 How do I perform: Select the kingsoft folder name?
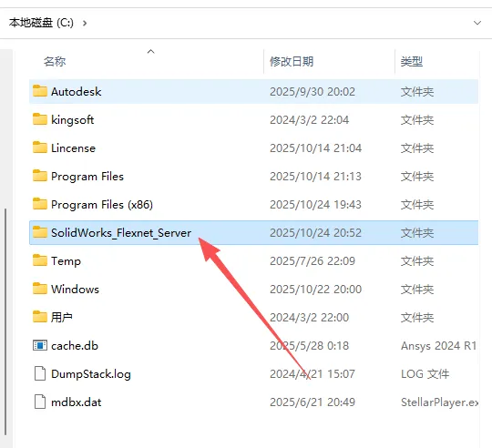tap(73, 120)
